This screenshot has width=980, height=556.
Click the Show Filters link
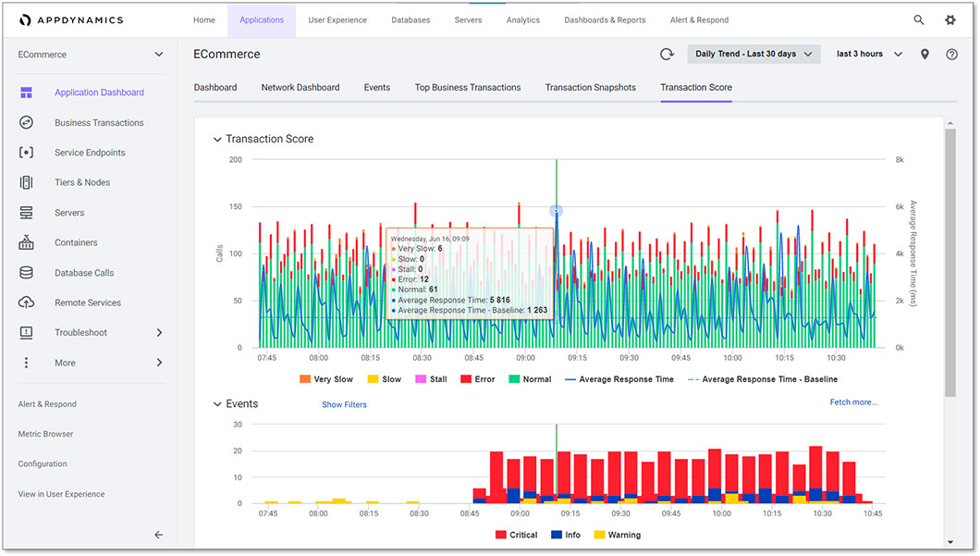click(344, 404)
